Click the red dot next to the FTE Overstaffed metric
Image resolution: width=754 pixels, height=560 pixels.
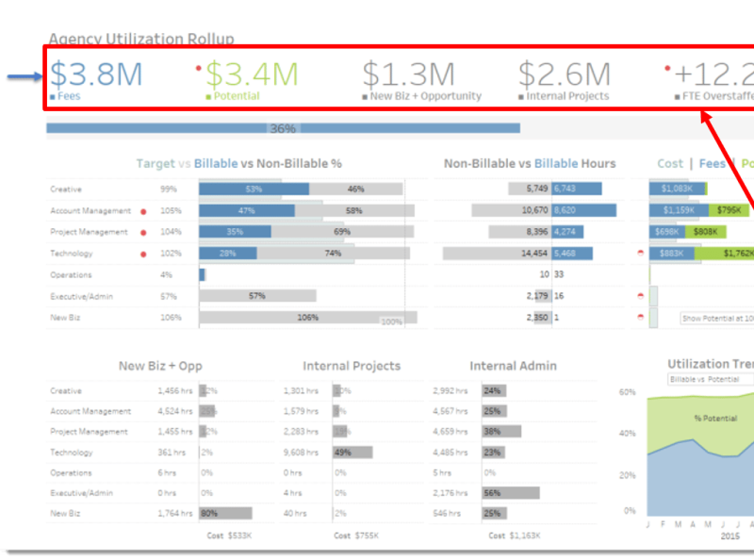coord(667,66)
